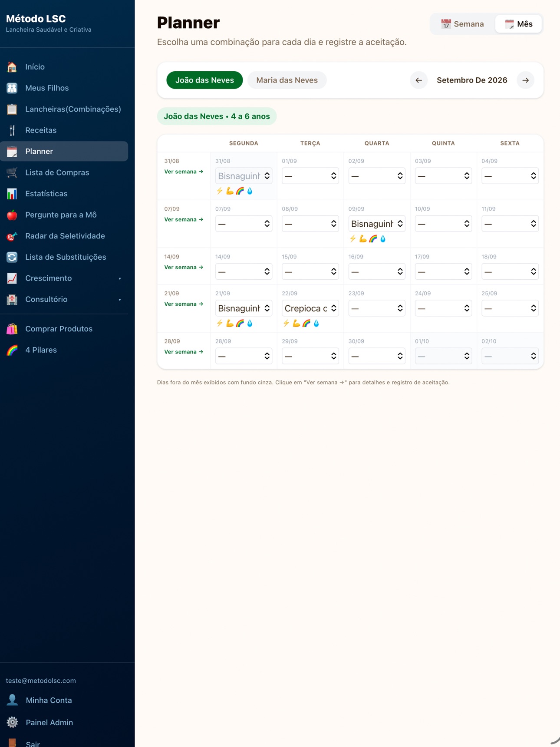Click the Setembro De 2026 month label
Image resolution: width=560 pixels, height=747 pixels.
(472, 80)
